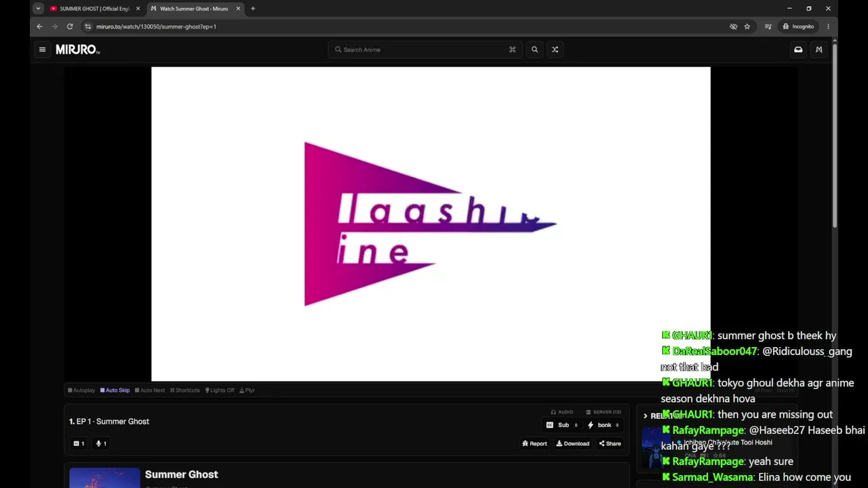Toggle Auto Next option
Viewport: 868px width, 488px height.
click(150, 390)
